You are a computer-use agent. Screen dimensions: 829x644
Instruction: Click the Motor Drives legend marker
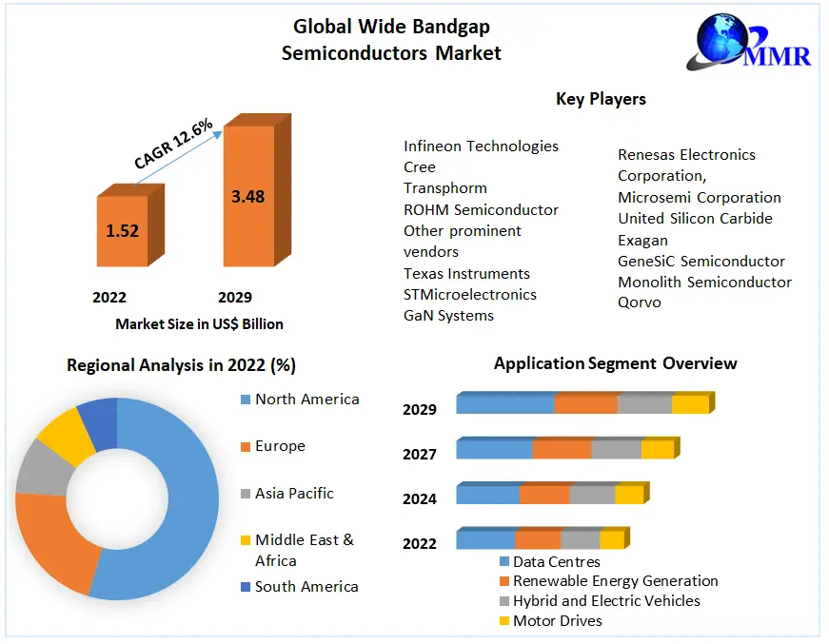pyautogui.click(x=504, y=621)
